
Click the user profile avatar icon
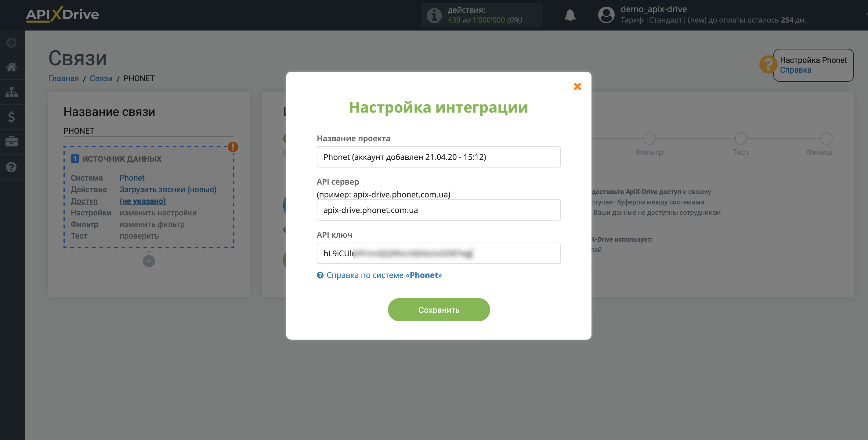606,15
